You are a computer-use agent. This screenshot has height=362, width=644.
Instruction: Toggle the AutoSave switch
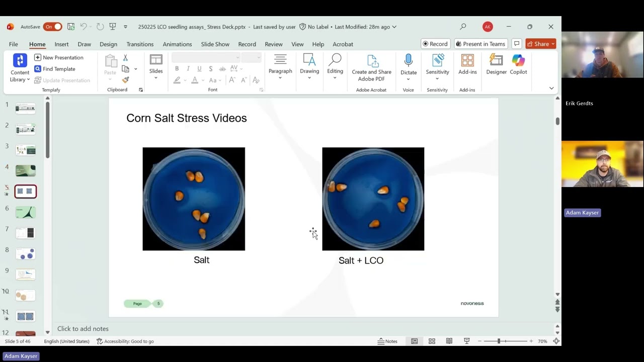coord(52,27)
